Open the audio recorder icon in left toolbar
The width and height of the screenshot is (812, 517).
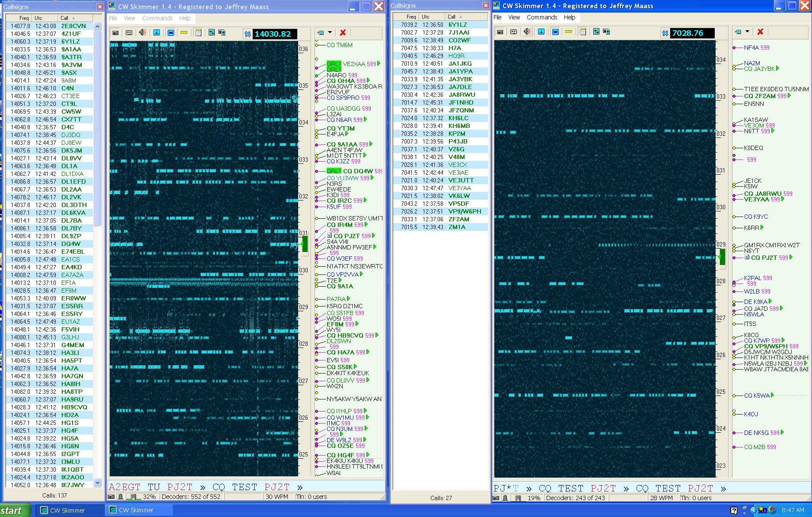(x=129, y=33)
